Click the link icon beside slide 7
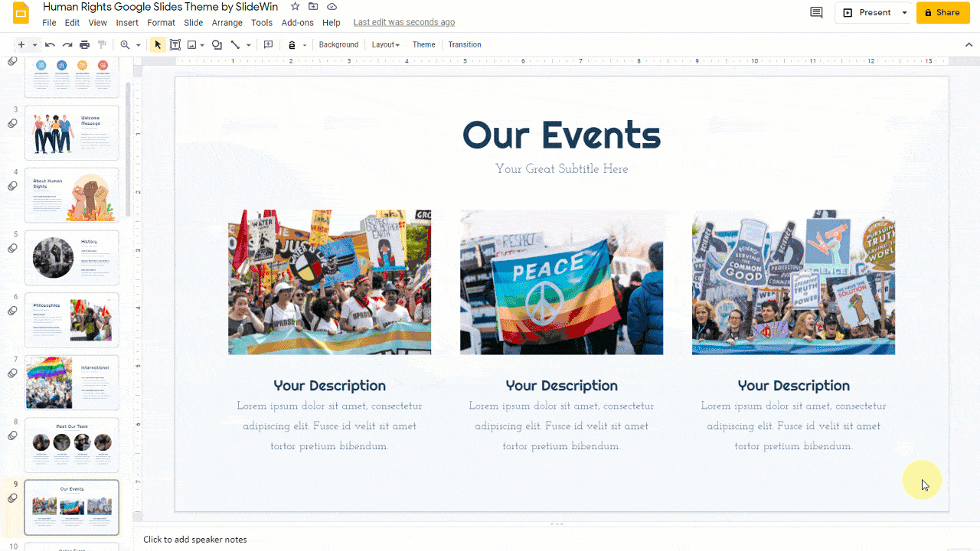This screenshot has height=551, width=980. pos(13,373)
